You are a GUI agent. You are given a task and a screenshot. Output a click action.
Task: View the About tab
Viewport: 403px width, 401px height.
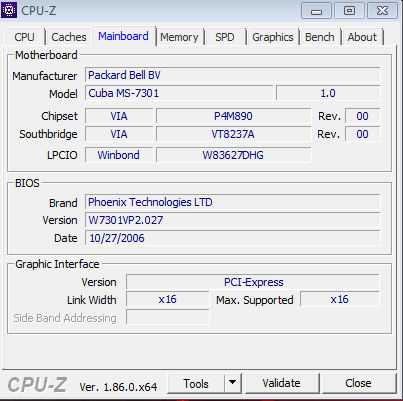click(x=362, y=37)
